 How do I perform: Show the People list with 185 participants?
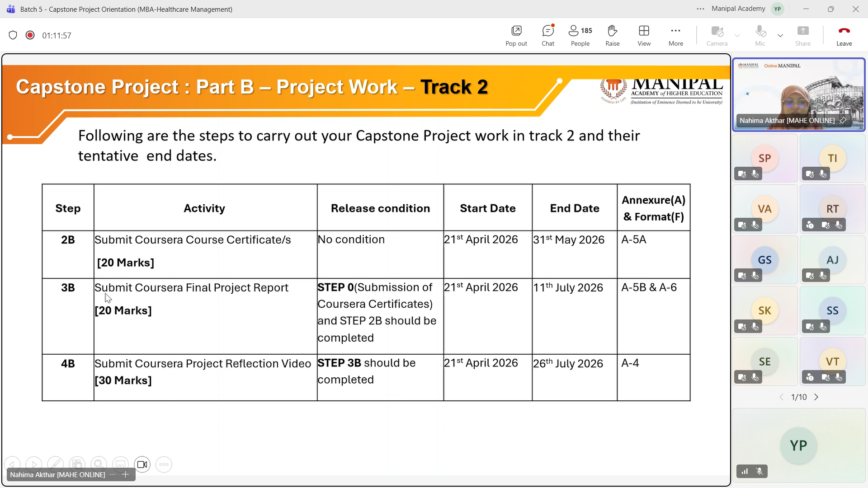click(580, 35)
